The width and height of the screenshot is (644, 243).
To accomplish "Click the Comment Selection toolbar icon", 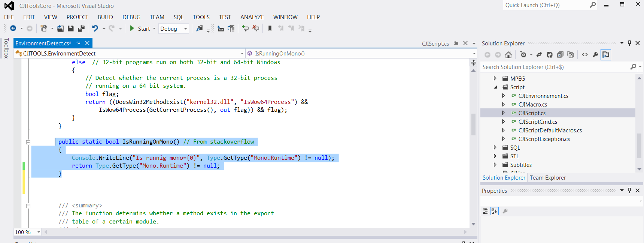I will tap(245, 28).
